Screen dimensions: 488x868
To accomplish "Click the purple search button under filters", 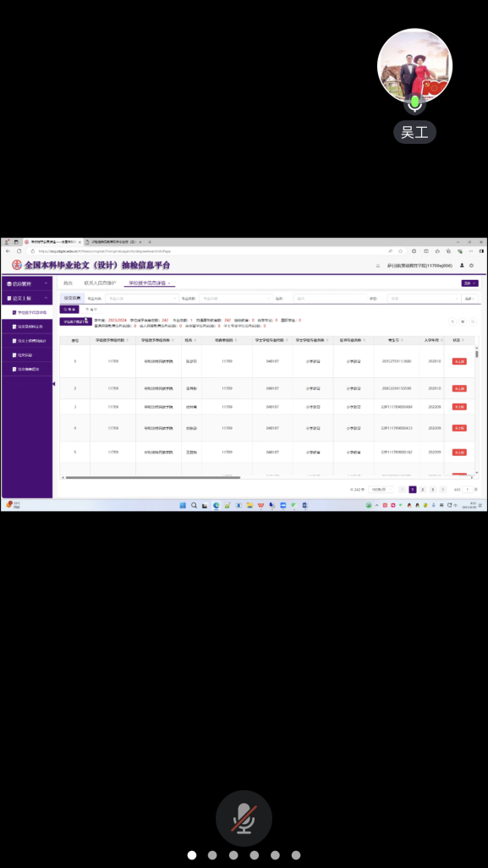I will (x=69, y=310).
